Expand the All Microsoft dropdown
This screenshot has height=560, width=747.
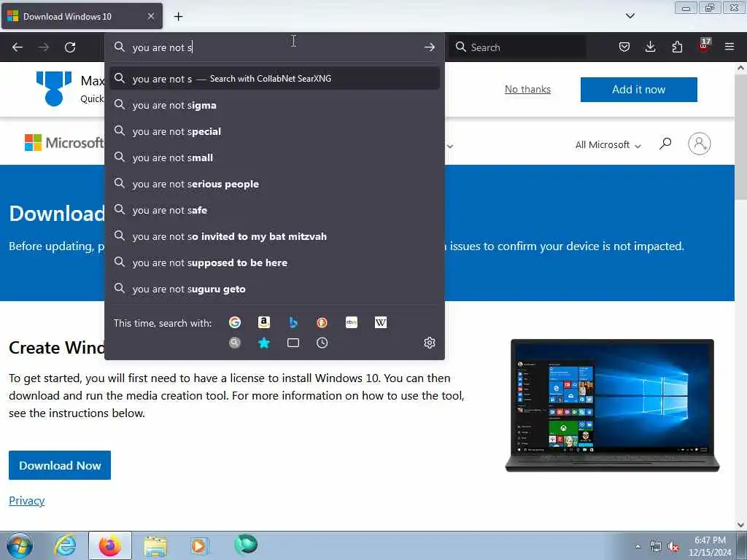click(608, 145)
